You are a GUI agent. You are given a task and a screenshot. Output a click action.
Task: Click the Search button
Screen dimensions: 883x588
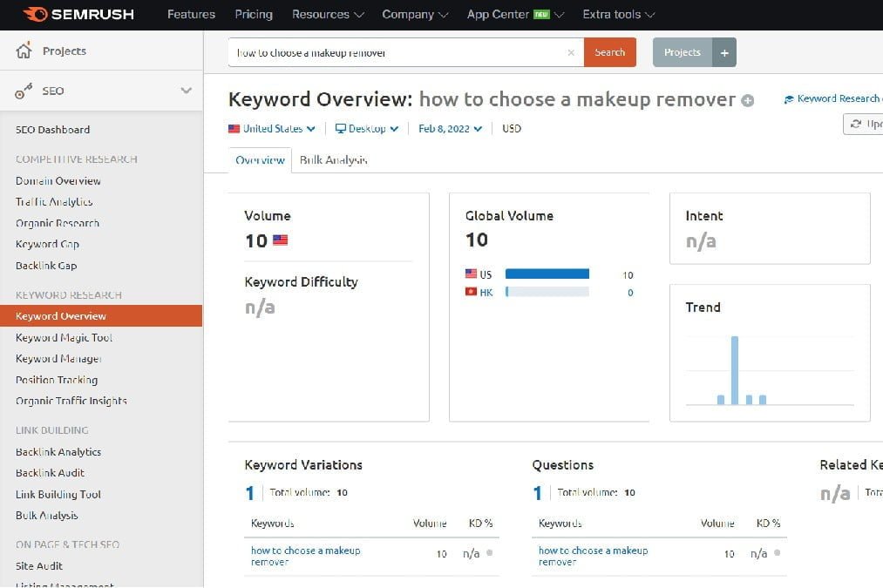point(609,52)
